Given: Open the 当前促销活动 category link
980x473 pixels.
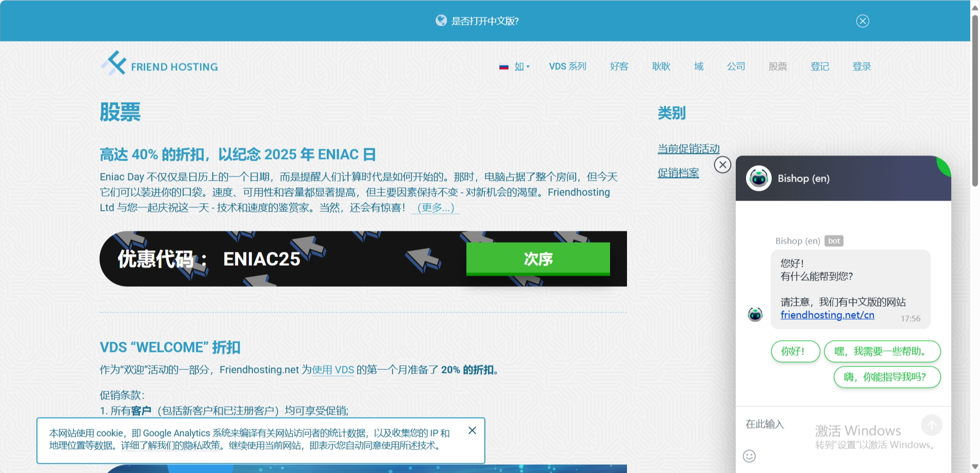Looking at the screenshot, I should [689, 149].
